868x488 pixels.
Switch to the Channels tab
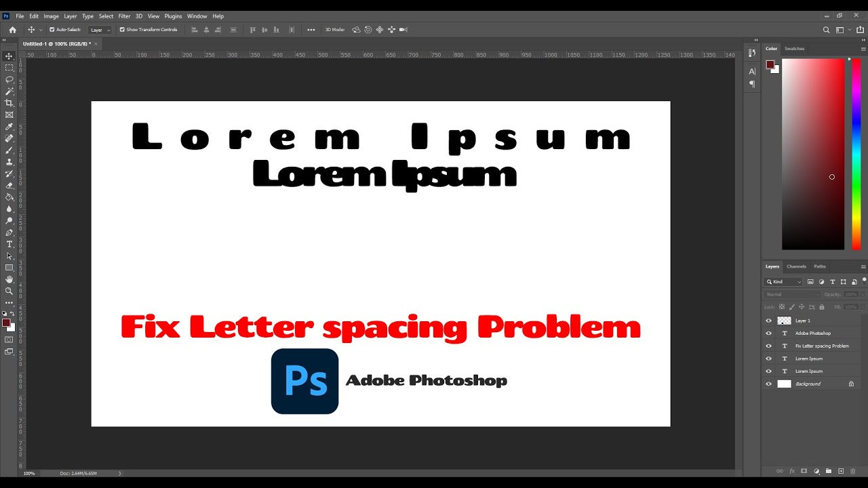[796, 266]
